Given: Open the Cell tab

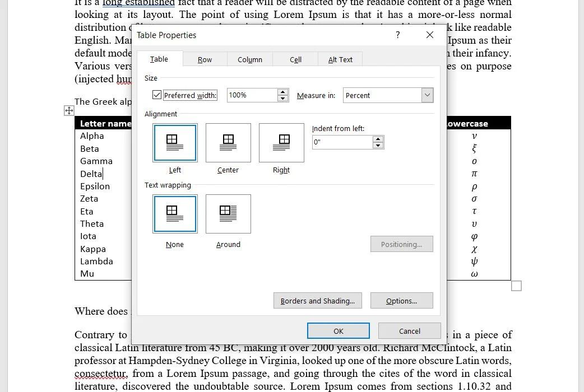Looking at the screenshot, I should 295,59.
